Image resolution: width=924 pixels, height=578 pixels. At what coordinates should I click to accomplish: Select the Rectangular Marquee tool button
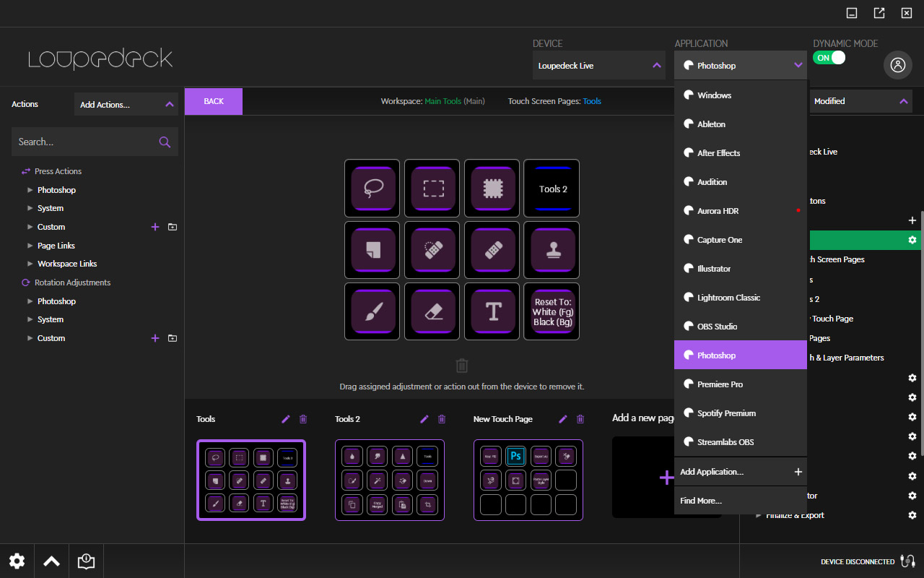tap(432, 189)
